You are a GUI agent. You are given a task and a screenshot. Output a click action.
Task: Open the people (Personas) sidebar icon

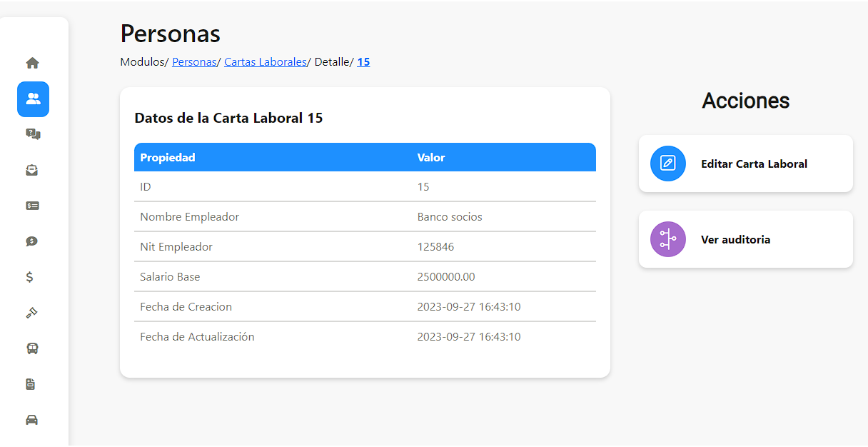(33, 99)
